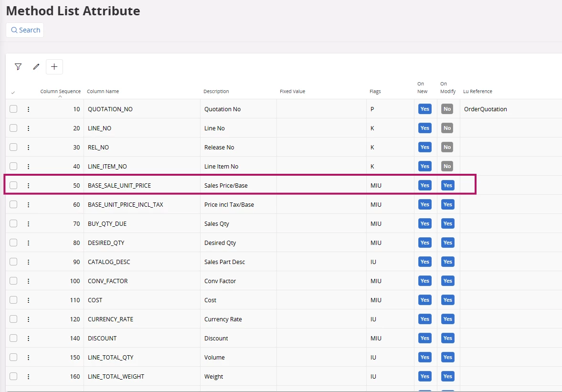Add a new row with plus button
This screenshot has width=562, height=392.
[x=54, y=67]
